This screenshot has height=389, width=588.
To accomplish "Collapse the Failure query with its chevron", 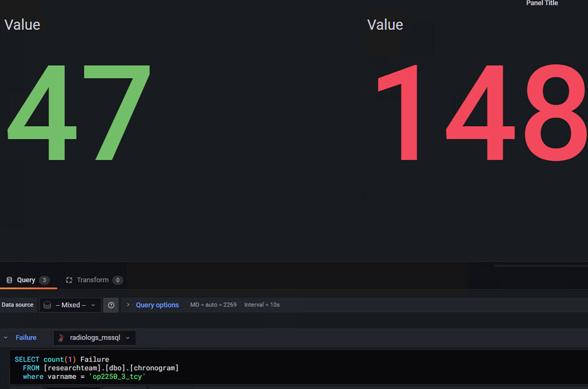I will (5, 338).
